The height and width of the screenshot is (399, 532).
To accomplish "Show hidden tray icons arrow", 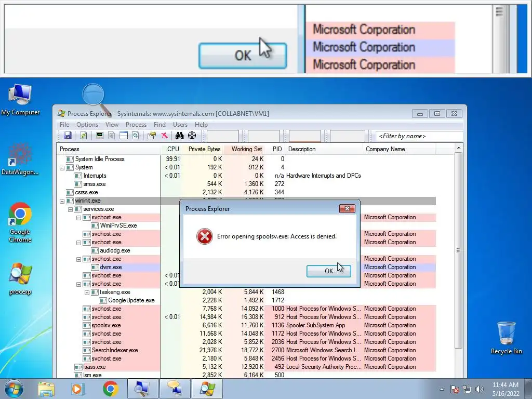I will (x=442, y=389).
